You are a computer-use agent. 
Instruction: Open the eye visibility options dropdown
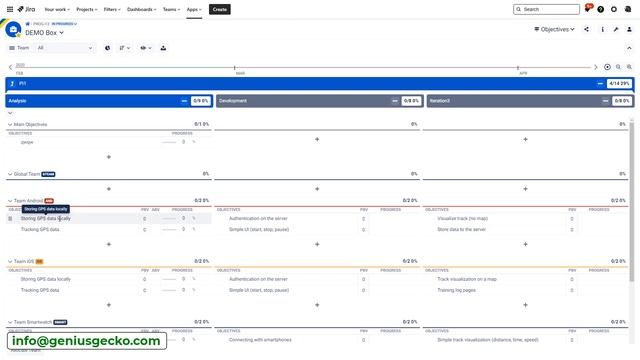[x=146, y=48]
